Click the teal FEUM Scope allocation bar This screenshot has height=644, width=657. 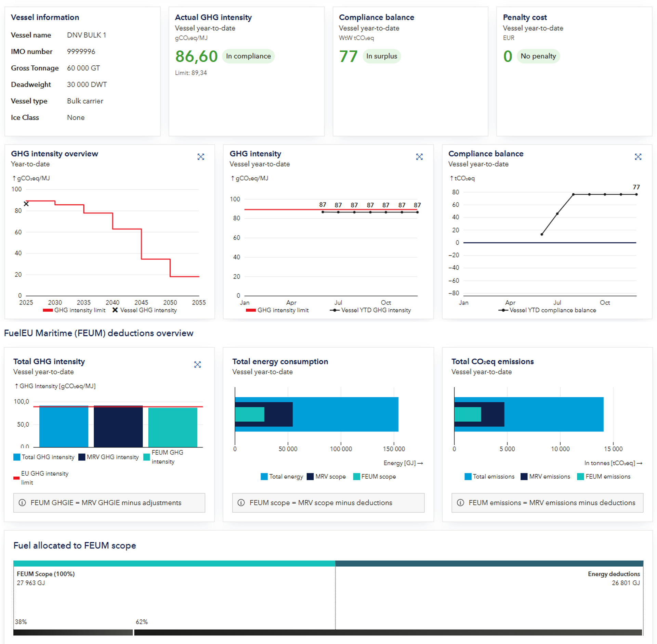(174, 563)
